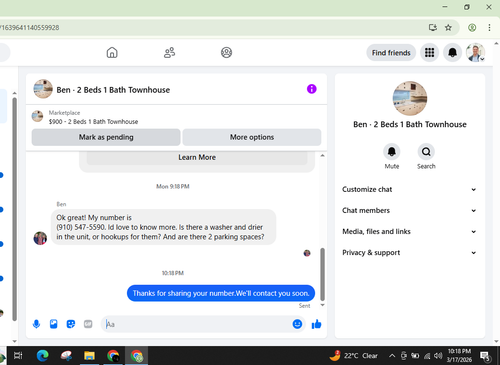The height and width of the screenshot is (365, 500).
Task: Open Chrome profile icon in toolbar
Action: (x=472, y=28)
